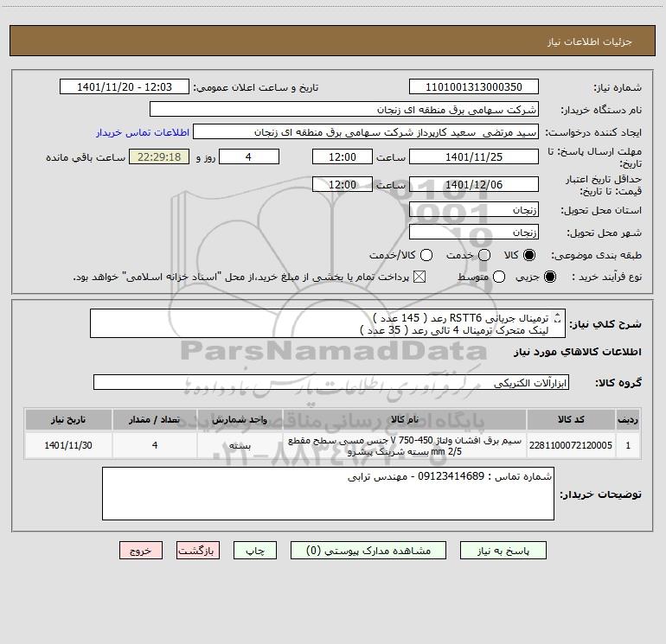Image resolution: width=666 pixels, height=644 pixels.
Task: Select product code 228110007212​0005 cell
Action: 571,445
